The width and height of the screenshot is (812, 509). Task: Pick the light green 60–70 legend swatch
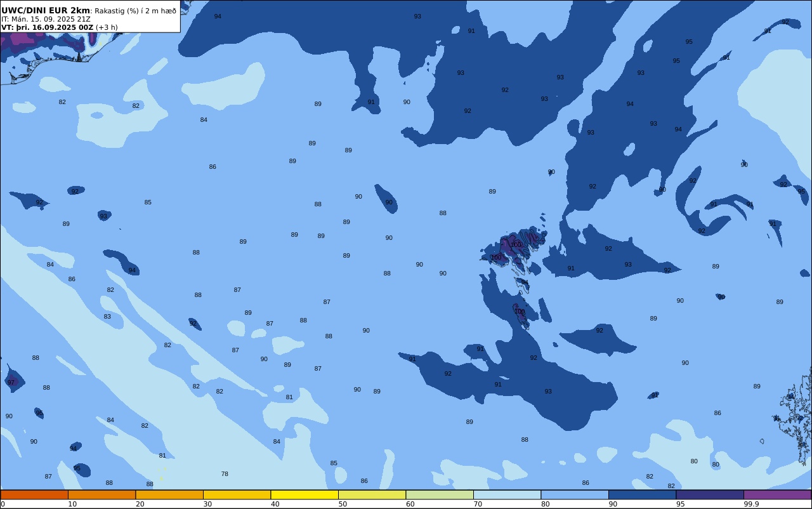tap(440, 494)
